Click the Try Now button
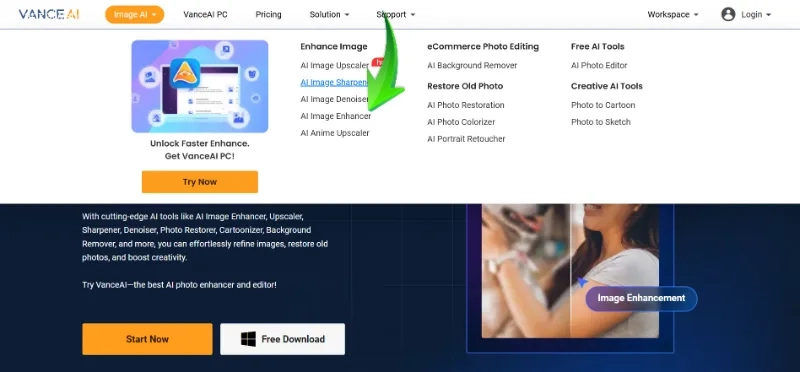This screenshot has width=800, height=372. [199, 182]
